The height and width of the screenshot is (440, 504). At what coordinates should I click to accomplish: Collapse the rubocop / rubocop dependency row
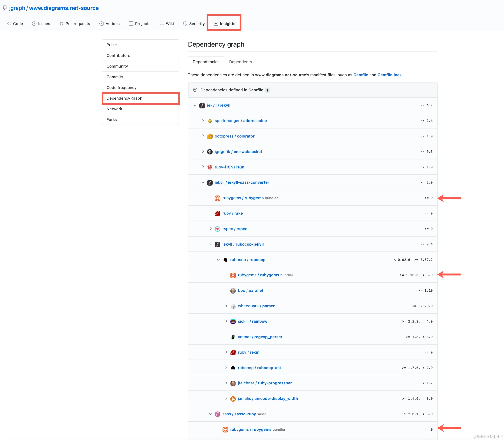[218, 260]
